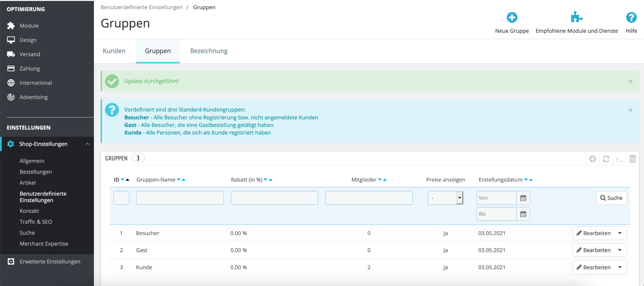The image size is (644, 286).
Task: Edit the Kunde group
Action: [x=594, y=267]
